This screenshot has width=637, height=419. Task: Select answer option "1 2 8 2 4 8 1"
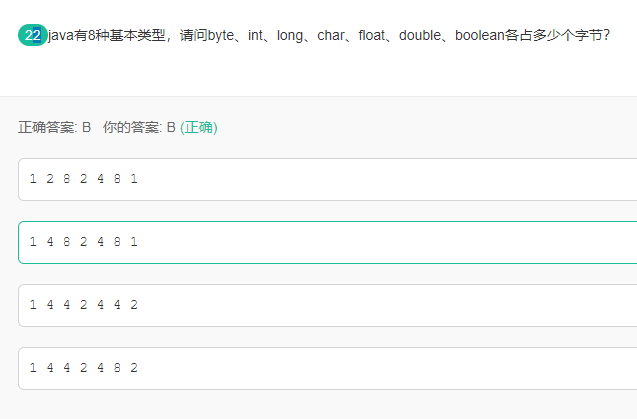point(327,179)
